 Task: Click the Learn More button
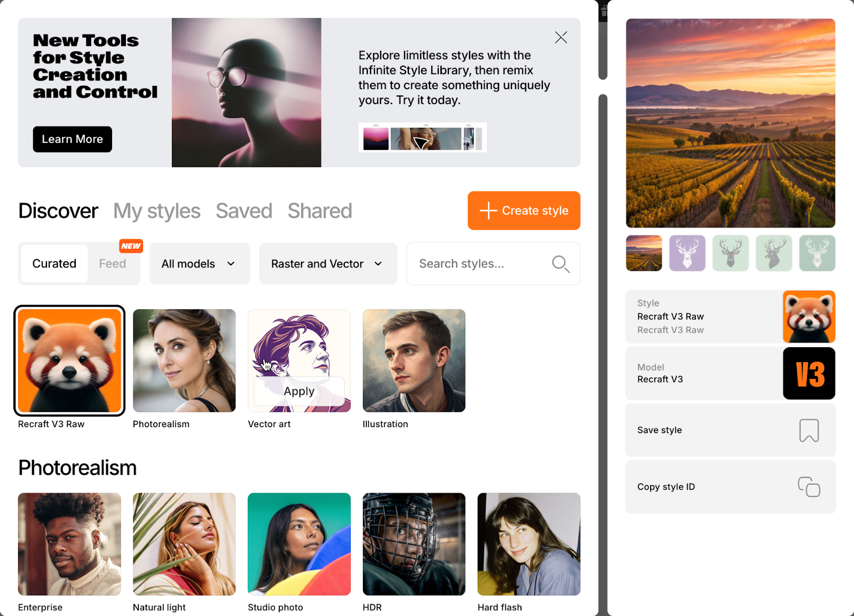click(x=73, y=139)
